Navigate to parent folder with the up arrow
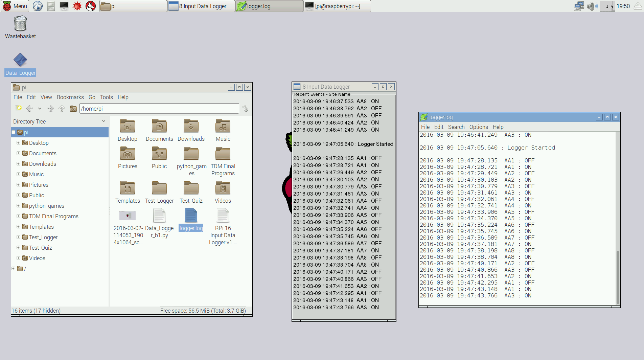This screenshot has height=360, width=644. (x=62, y=108)
